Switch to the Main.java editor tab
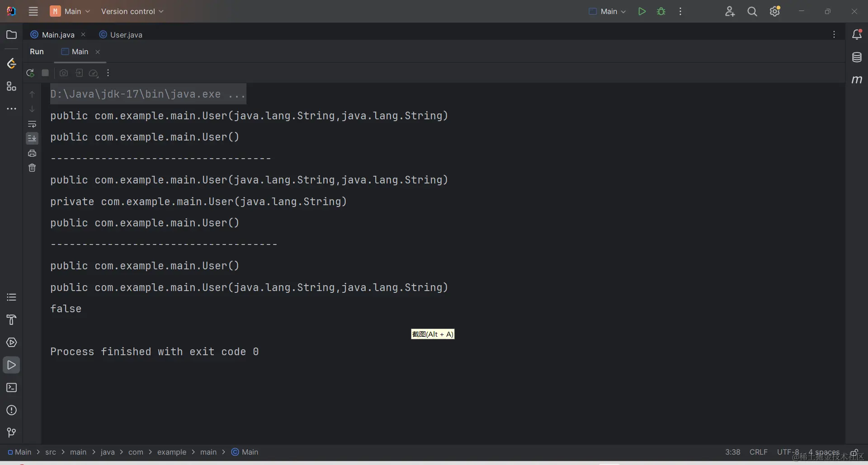This screenshot has width=868, height=465. tap(58, 35)
